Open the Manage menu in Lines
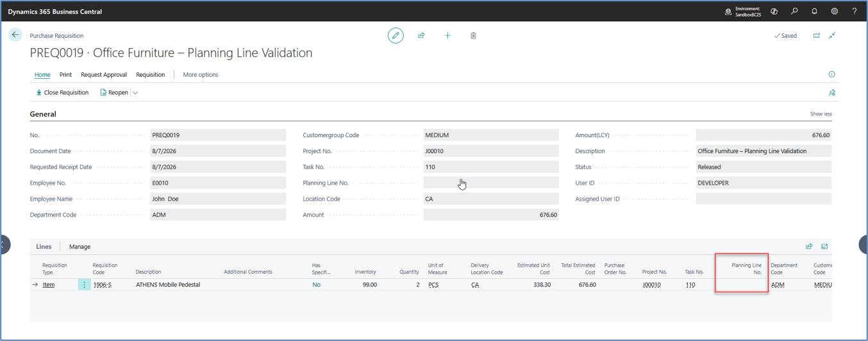868x341 pixels. (79, 246)
